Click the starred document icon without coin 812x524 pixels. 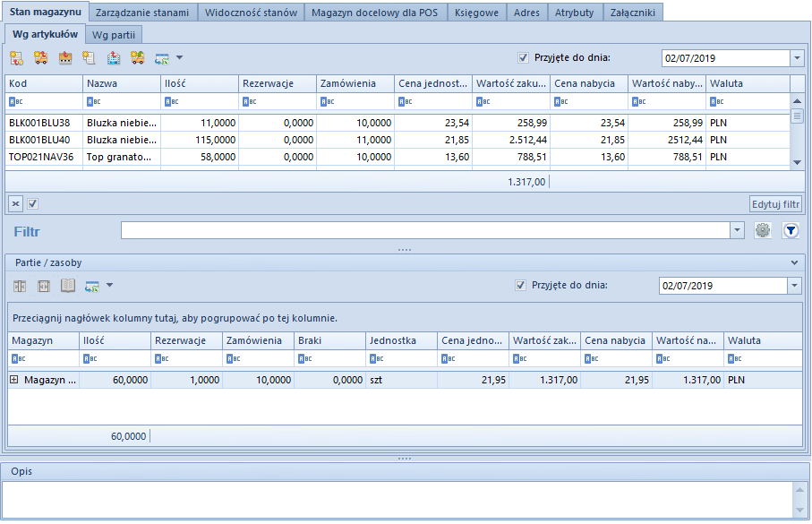coord(89,58)
